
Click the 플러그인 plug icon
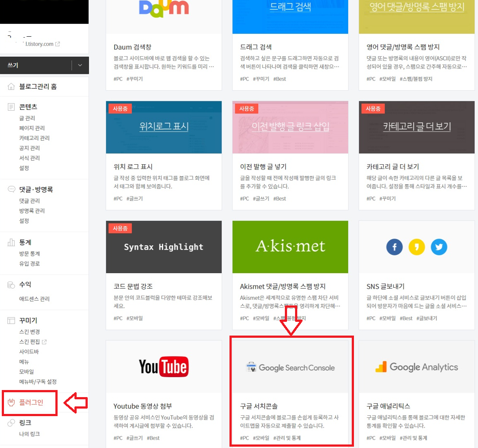(x=11, y=402)
